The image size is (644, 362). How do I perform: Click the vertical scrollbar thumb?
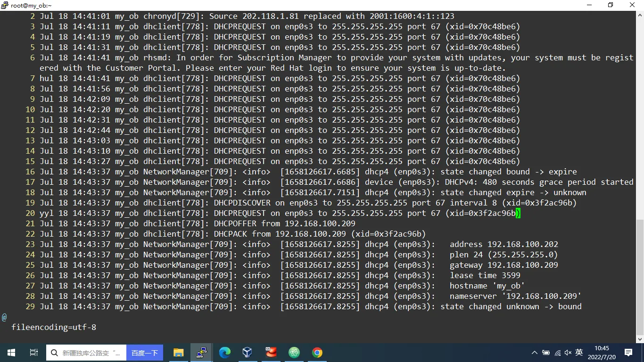[x=640, y=276]
